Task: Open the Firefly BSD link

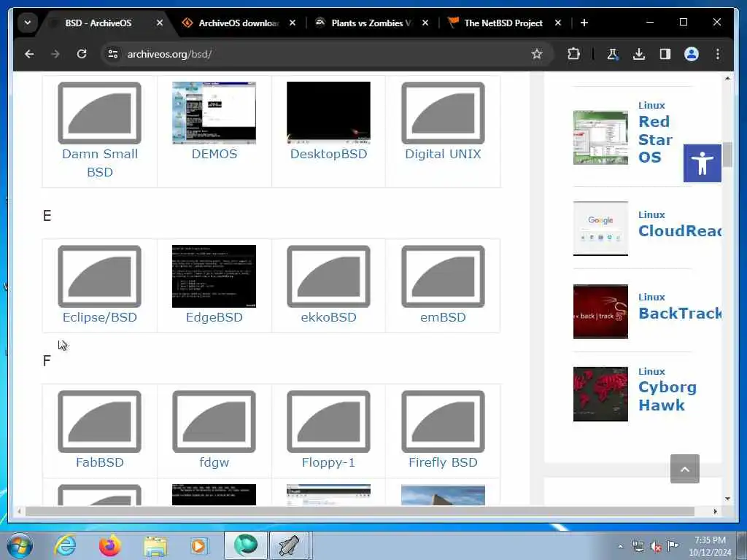Action: click(443, 462)
